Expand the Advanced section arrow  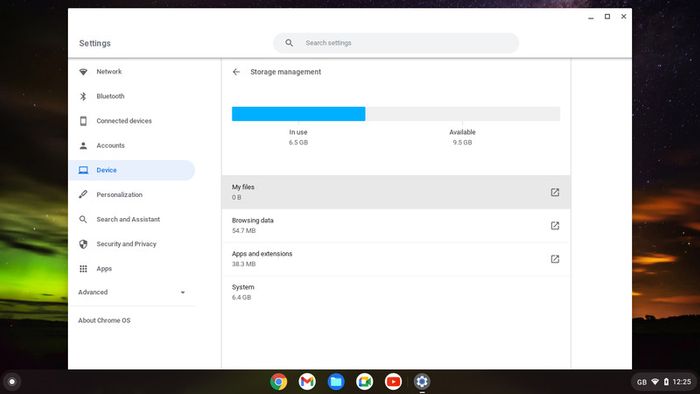[x=183, y=292]
